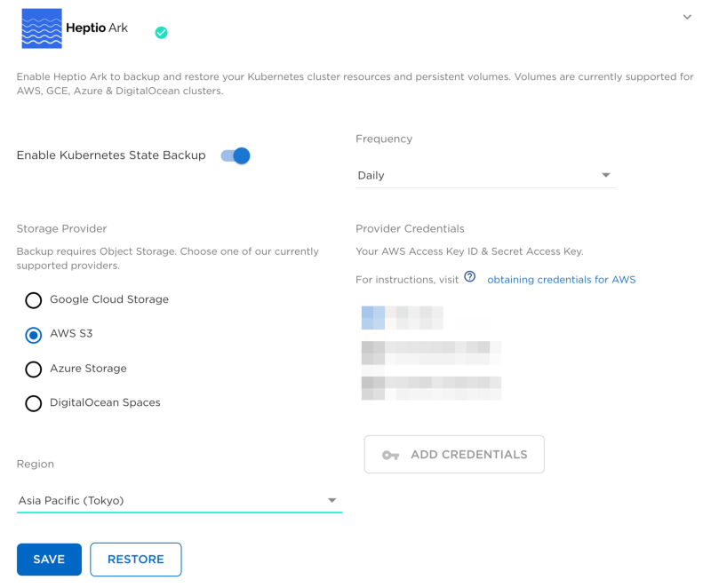711x588 pixels.
Task: Click the Heptio Ark title text
Action: click(x=97, y=28)
